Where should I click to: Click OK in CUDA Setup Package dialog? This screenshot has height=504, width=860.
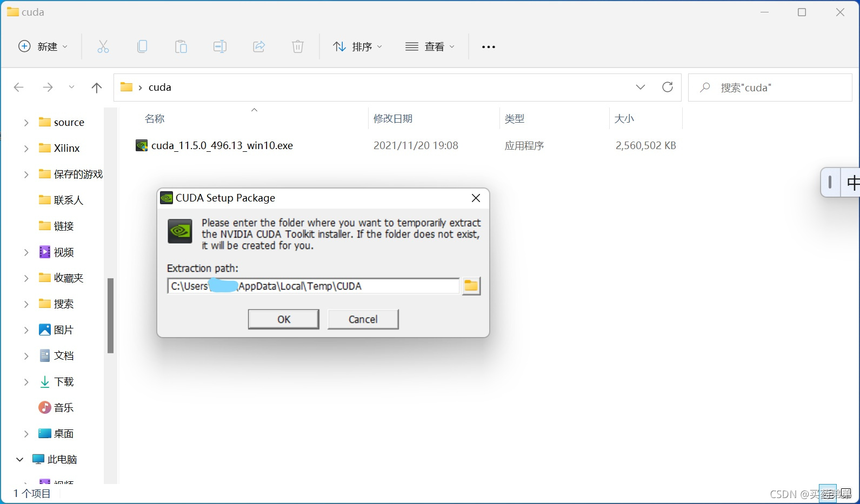click(x=284, y=319)
